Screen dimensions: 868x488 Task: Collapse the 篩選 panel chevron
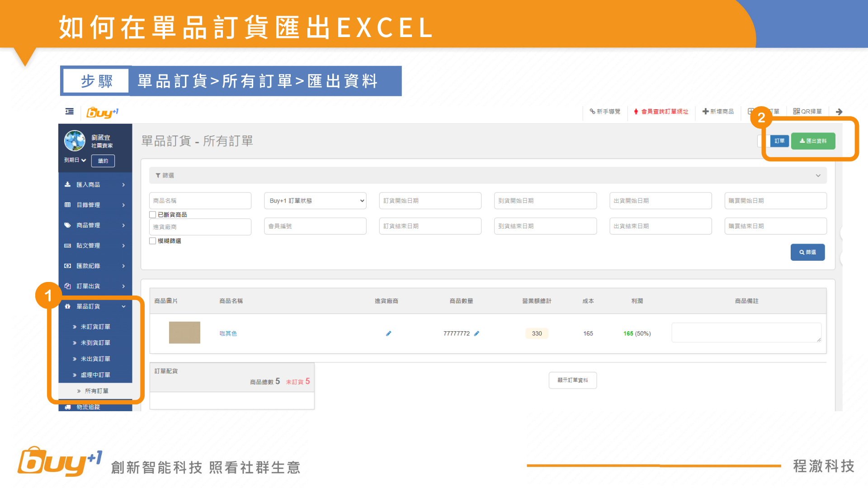point(818,175)
